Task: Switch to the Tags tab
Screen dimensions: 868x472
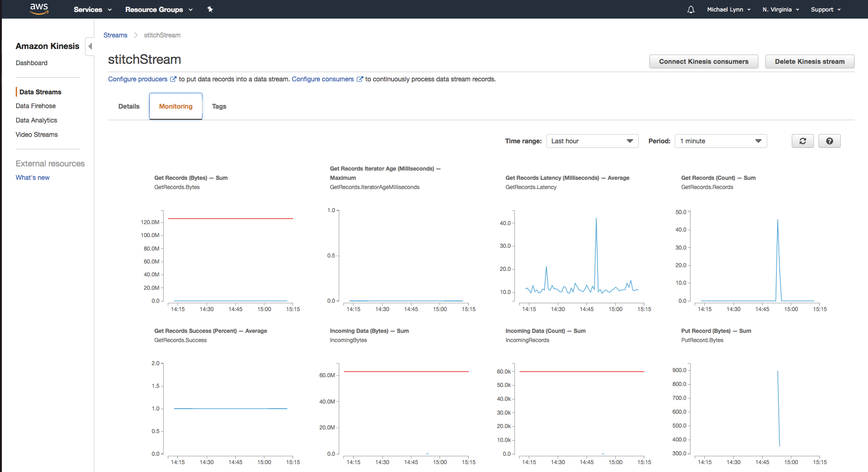Action: [x=219, y=106]
